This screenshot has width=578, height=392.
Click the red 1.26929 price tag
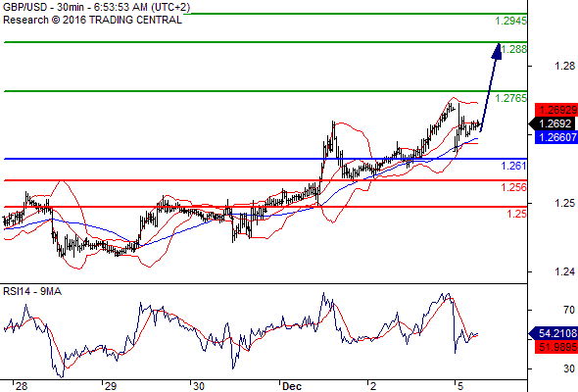(x=556, y=110)
